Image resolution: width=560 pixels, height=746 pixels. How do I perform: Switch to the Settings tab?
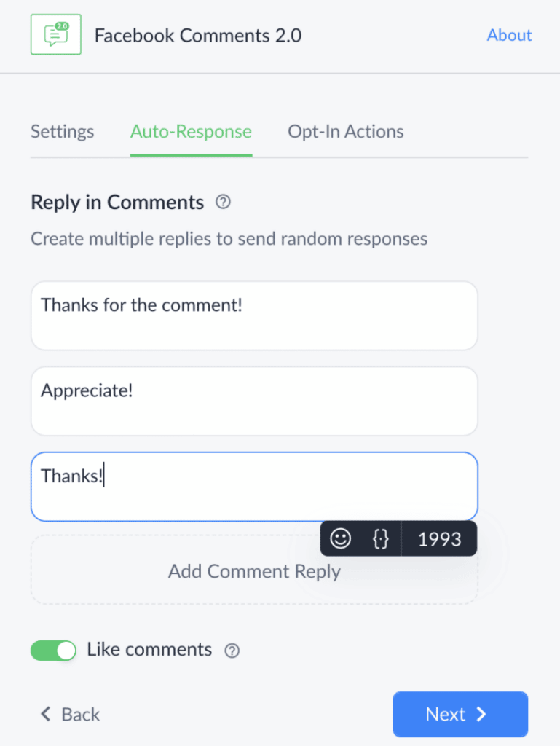[x=62, y=132]
